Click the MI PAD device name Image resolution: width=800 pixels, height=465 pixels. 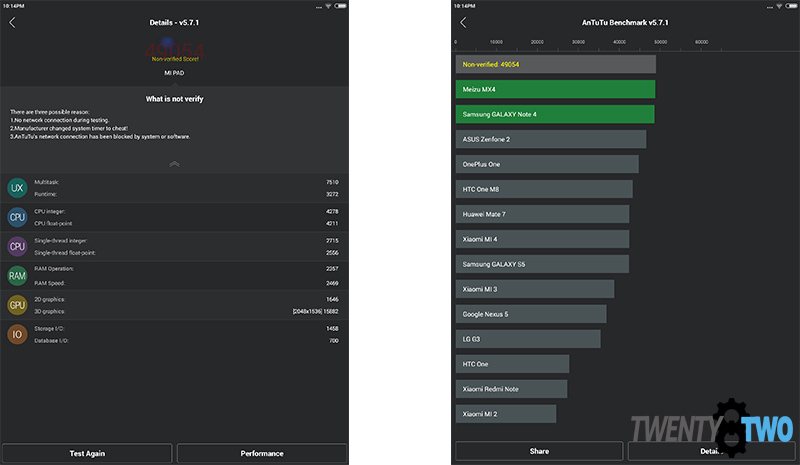pos(174,73)
